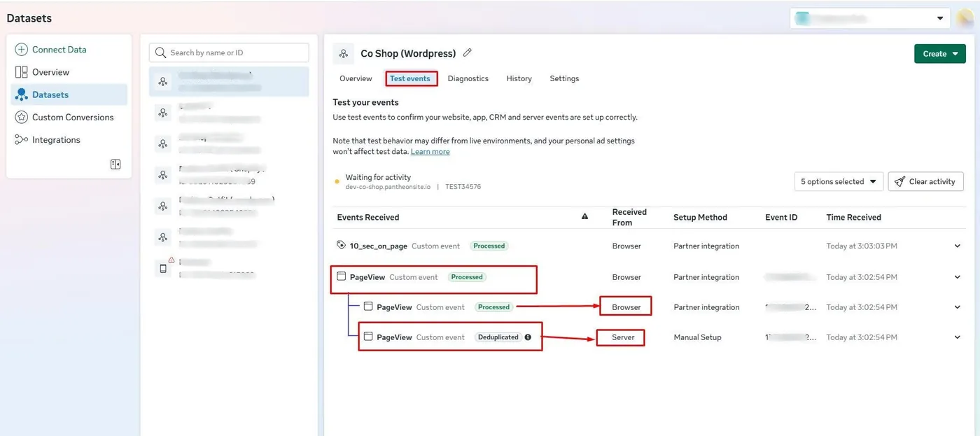Click the Processed badge on 10_sec_on_page
980x436 pixels.
(x=489, y=246)
